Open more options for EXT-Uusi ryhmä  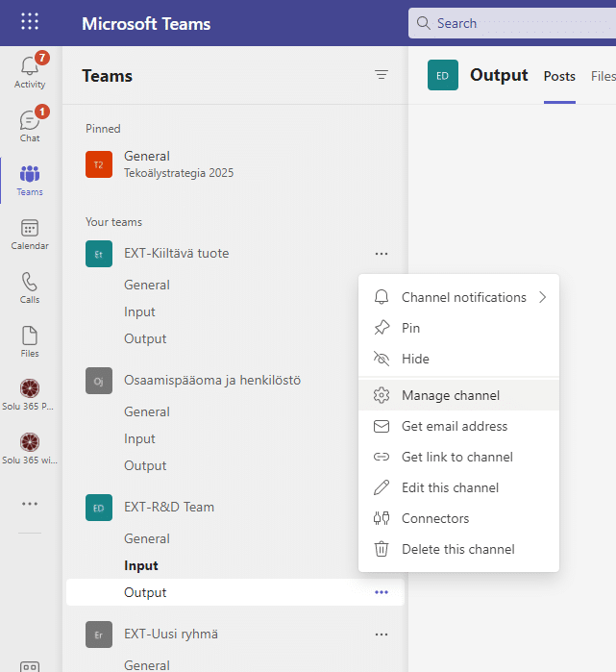382,635
